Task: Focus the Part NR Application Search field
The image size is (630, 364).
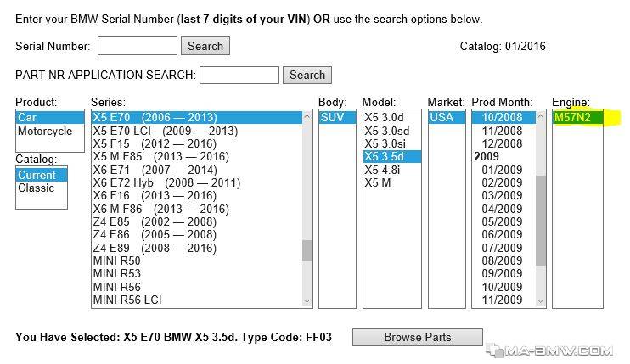Action: [239, 75]
